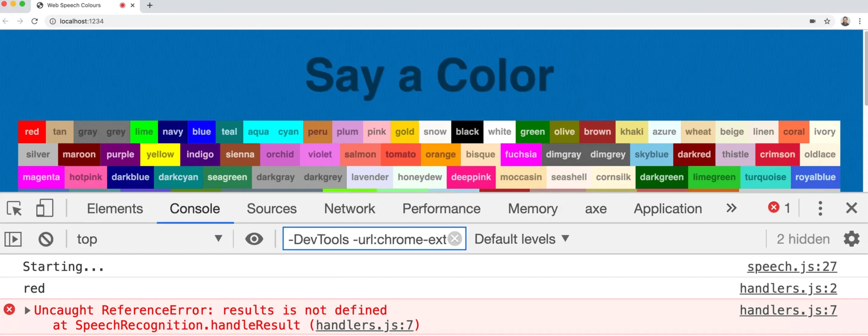Open the top context dropdown

(148, 239)
